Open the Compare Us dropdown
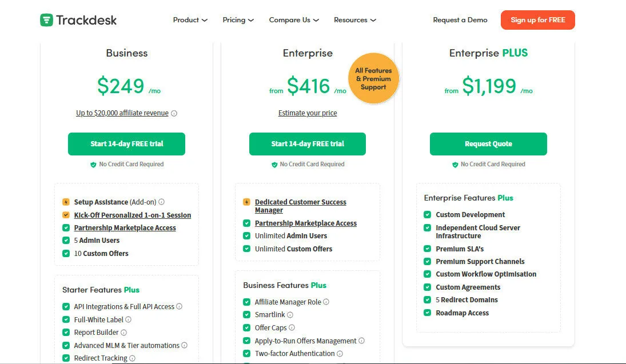This screenshot has width=626, height=364. [x=293, y=19]
